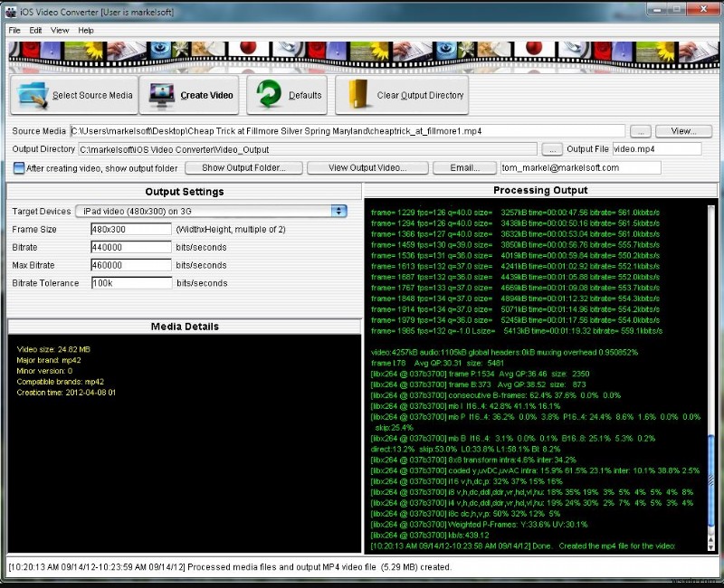Click the Create Video monitor icon
The height and width of the screenshot is (588, 724).
pyautogui.click(x=162, y=95)
